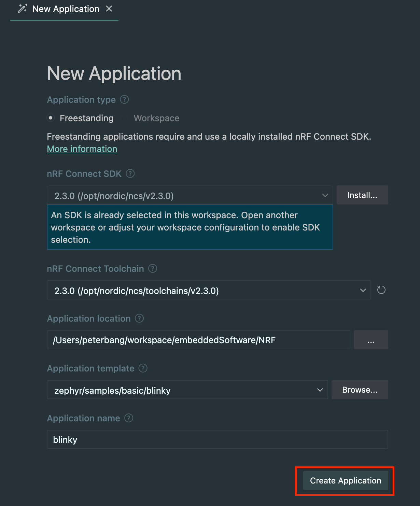Image resolution: width=420 pixels, height=506 pixels.
Task: Show Application name help icon
Action: click(129, 418)
